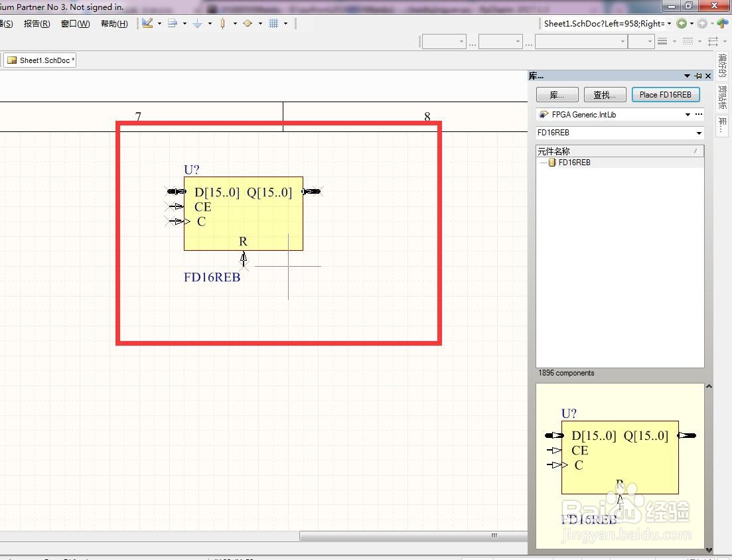
Task: Expand the alignment tools dropdown arrow
Action: pos(185,23)
